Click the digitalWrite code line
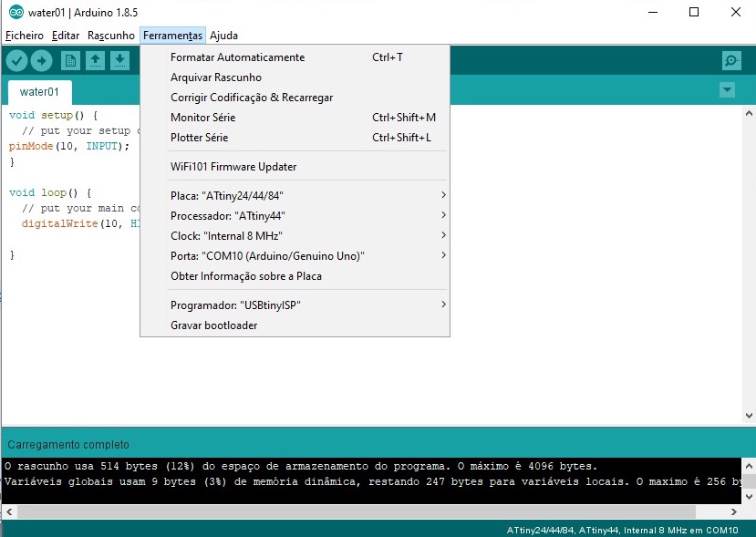 tap(80, 223)
